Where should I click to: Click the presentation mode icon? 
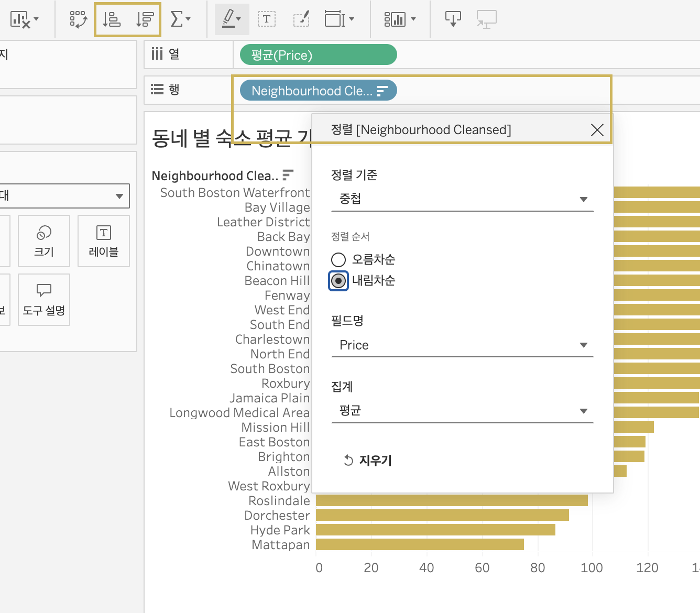pyautogui.click(x=486, y=19)
